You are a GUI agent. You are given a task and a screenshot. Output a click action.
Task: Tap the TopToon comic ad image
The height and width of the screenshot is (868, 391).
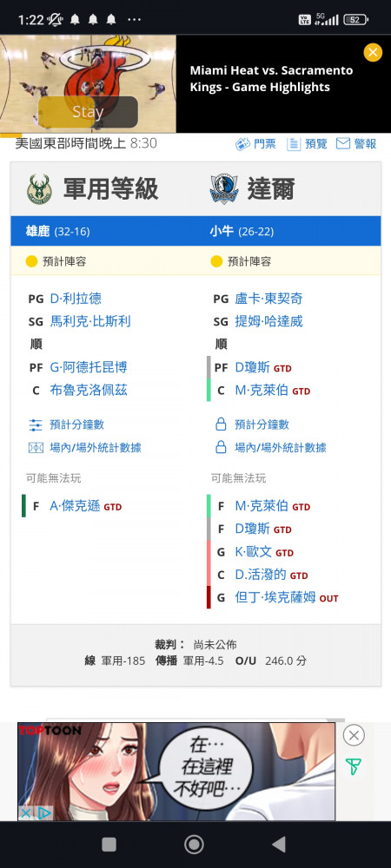[176, 771]
